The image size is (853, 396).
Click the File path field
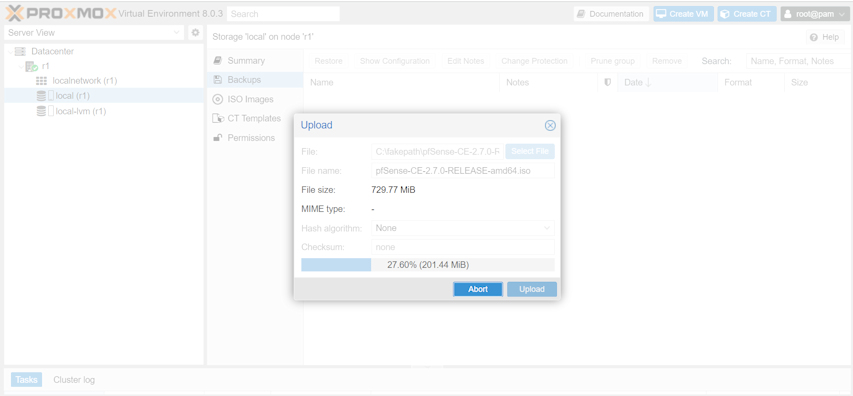(x=438, y=151)
